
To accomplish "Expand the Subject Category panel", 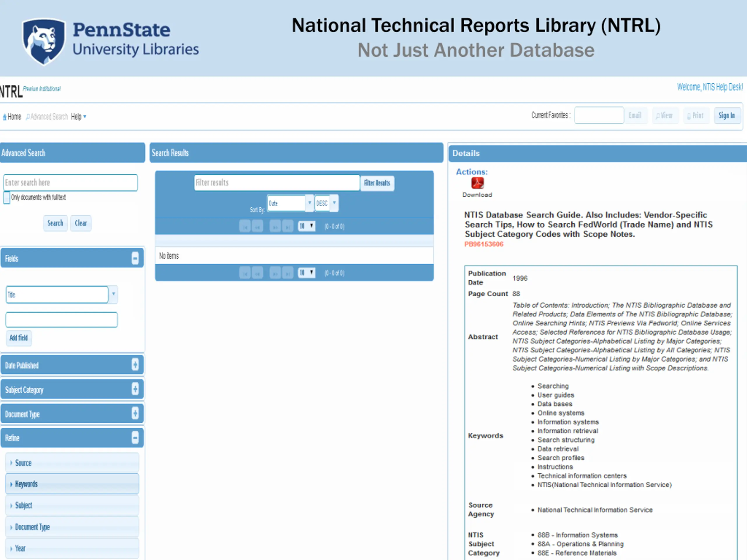I will pos(135,389).
